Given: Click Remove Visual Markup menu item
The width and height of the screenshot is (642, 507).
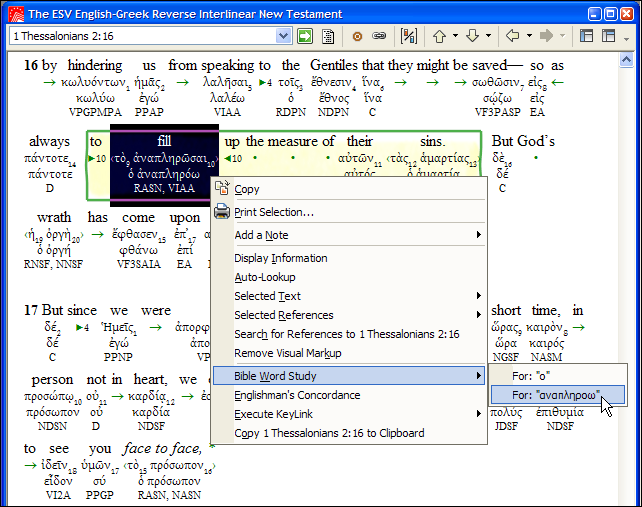Looking at the screenshot, I should [x=288, y=353].
